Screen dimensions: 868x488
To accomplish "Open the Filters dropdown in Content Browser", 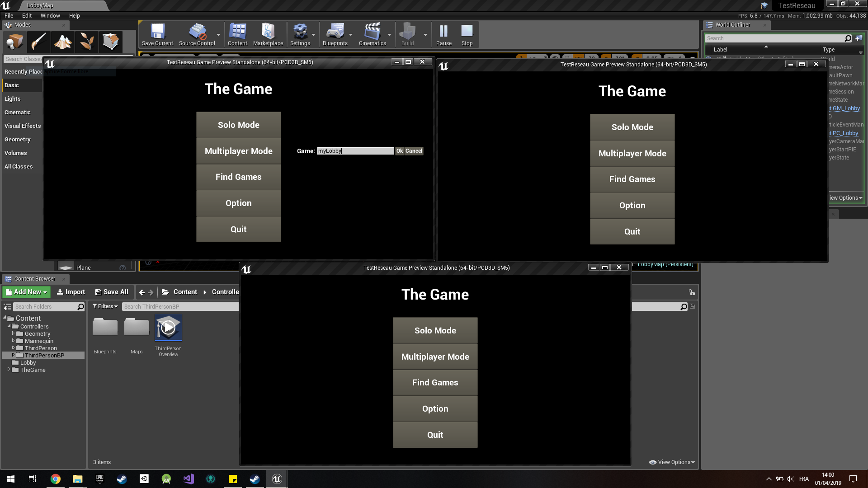I will click(x=105, y=306).
